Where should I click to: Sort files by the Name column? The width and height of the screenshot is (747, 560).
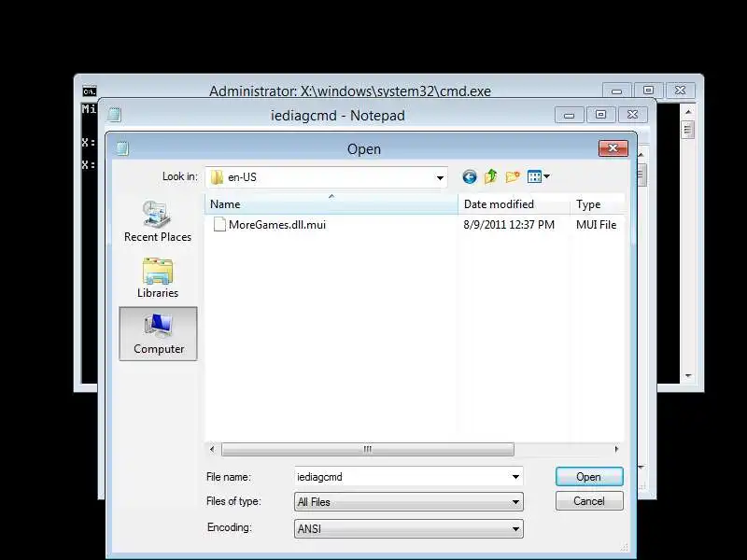[x=331, y=204]
